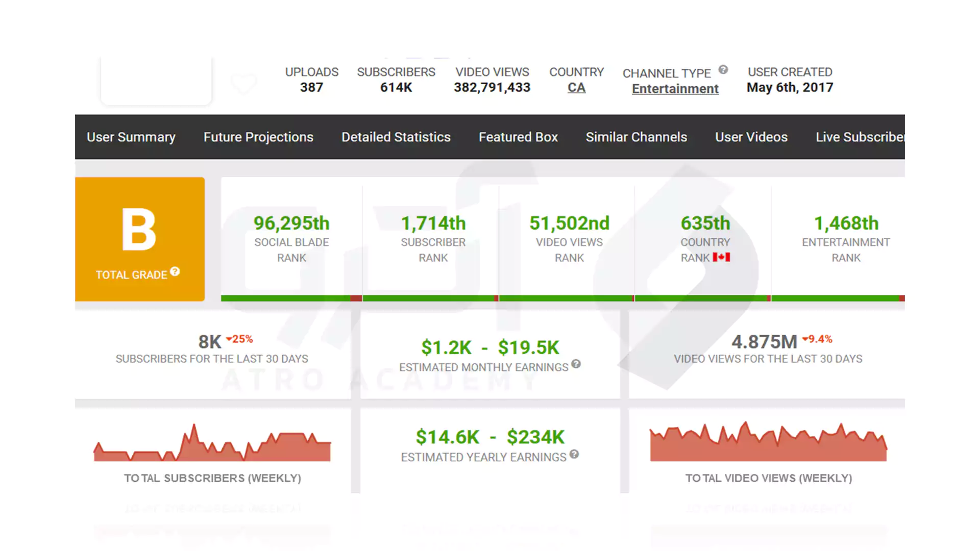Click the Estimated Monthly Earnings label
This screenshot has width=980, height=551.
pos(483,367)
